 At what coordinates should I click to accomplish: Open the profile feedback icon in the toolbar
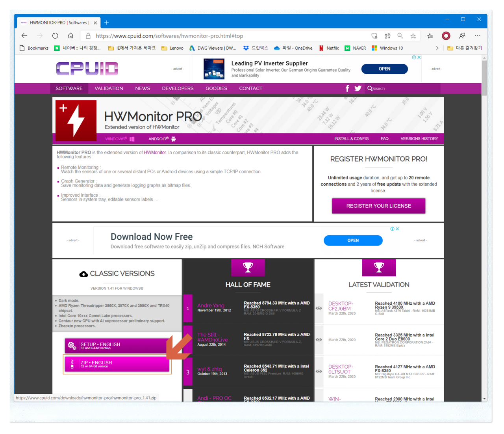coord(462,36)
